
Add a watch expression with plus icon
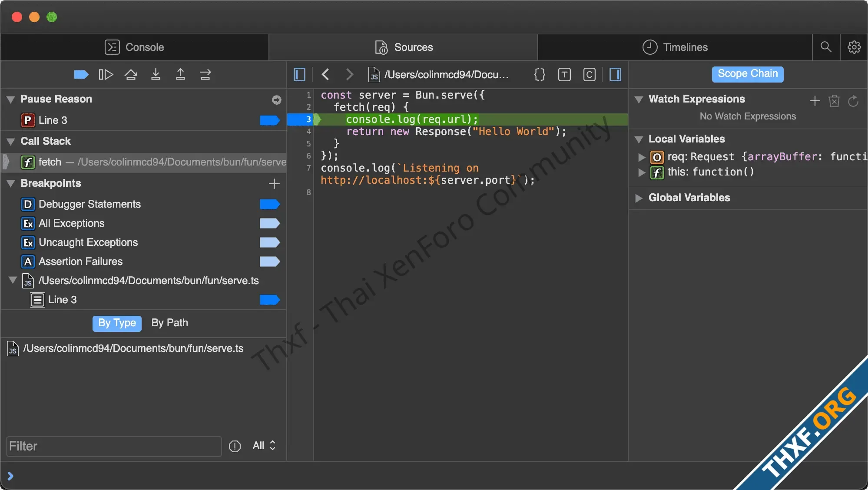(815, 101)
